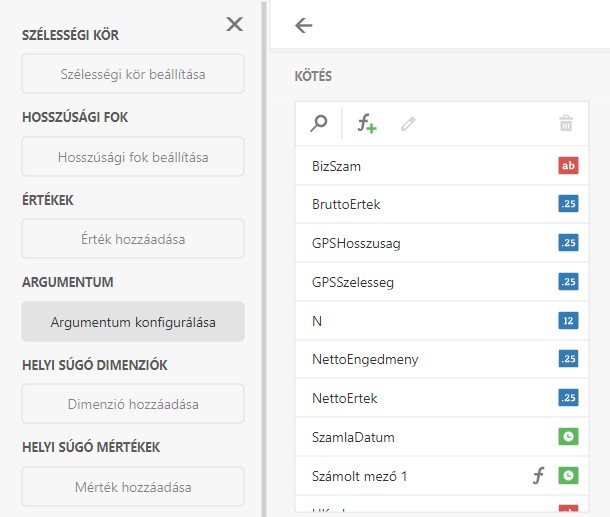Image resolution: width=610 pixels, height=517 pixels.
Task: Click Mérték hozzáadása button
Action: point(133,487)
